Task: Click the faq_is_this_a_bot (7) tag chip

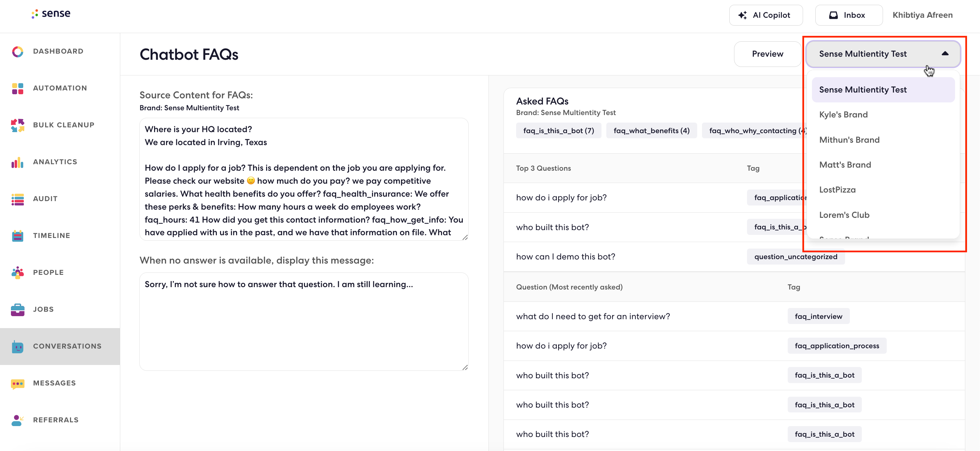Action: tap(558, 130)
